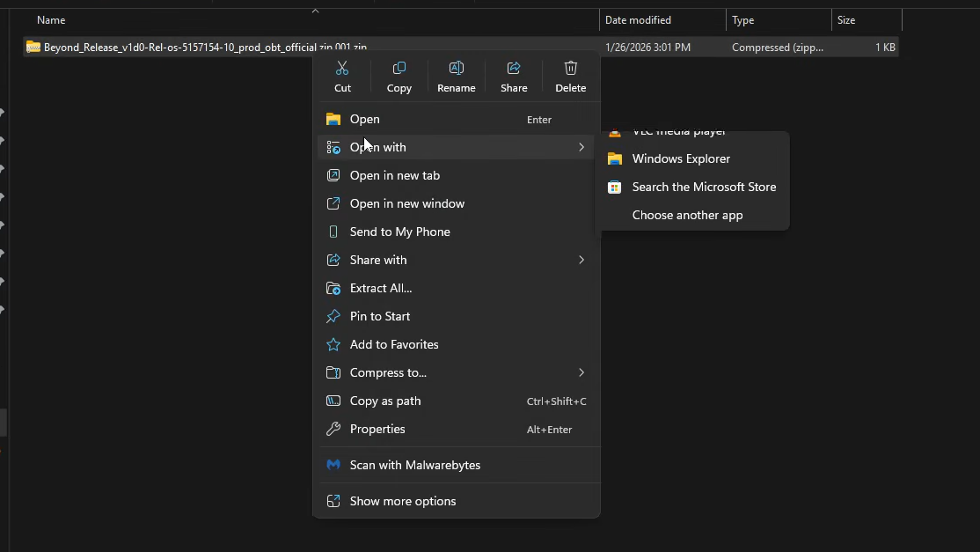Image resolution: width=980 pixels, height=552 pixels.
Task: Select Extract All... option
Action: (x=381, y=288)
